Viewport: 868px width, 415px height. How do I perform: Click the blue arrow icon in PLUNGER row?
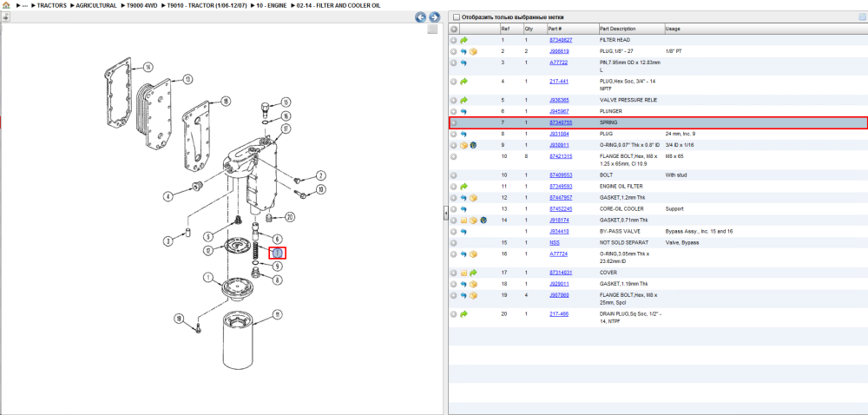464,111
